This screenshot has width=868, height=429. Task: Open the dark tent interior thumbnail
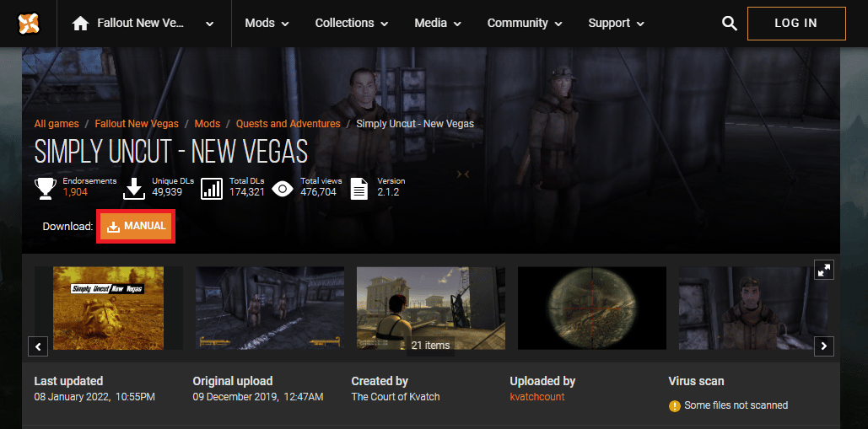[x=270, y=308]
